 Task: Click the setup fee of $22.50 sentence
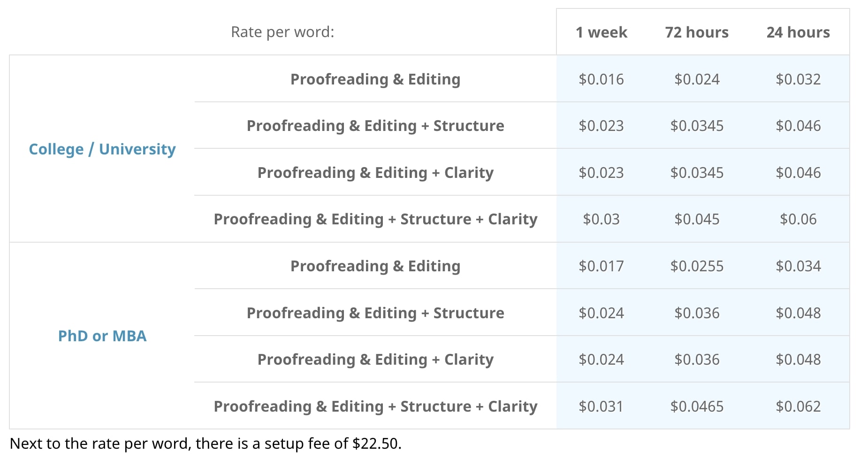coord(206,444)
